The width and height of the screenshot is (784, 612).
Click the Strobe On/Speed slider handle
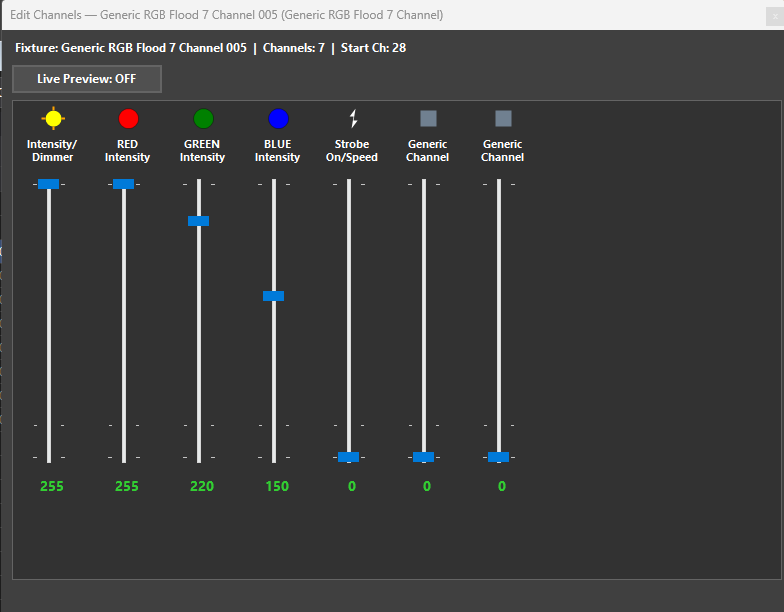[348, 457]
